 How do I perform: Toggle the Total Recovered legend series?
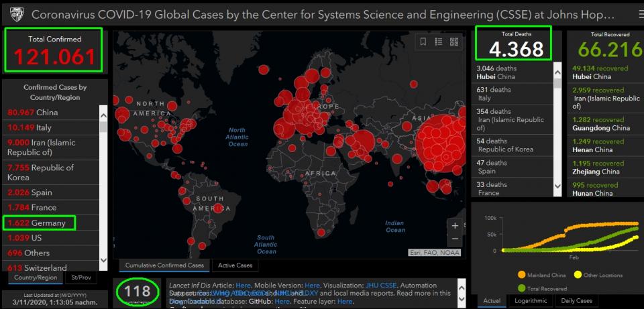[541, 288]
